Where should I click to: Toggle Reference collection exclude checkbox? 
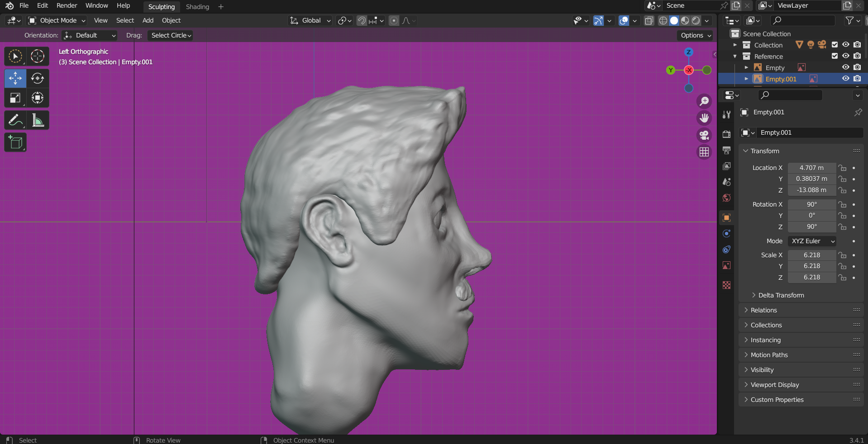point(835,56)
